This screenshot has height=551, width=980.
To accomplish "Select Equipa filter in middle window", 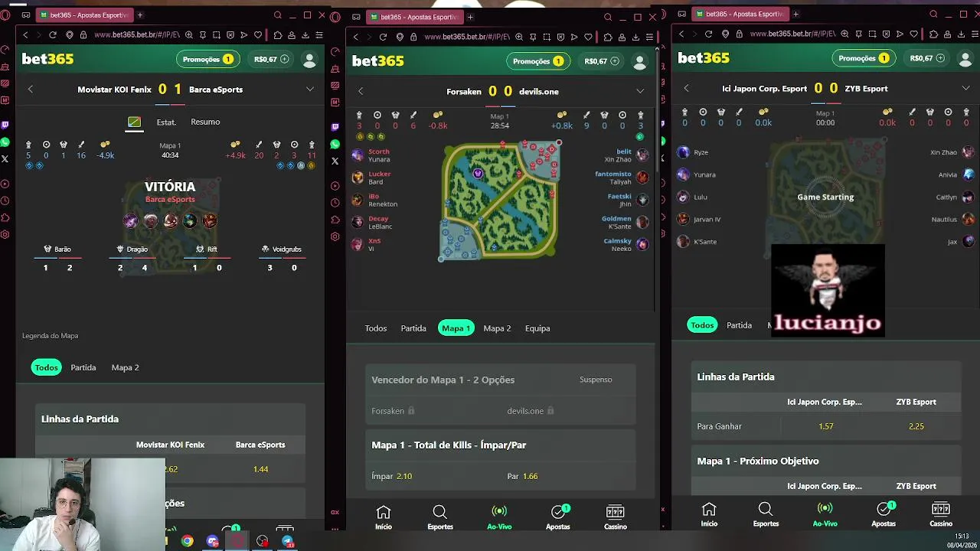I will coord(537,328).
